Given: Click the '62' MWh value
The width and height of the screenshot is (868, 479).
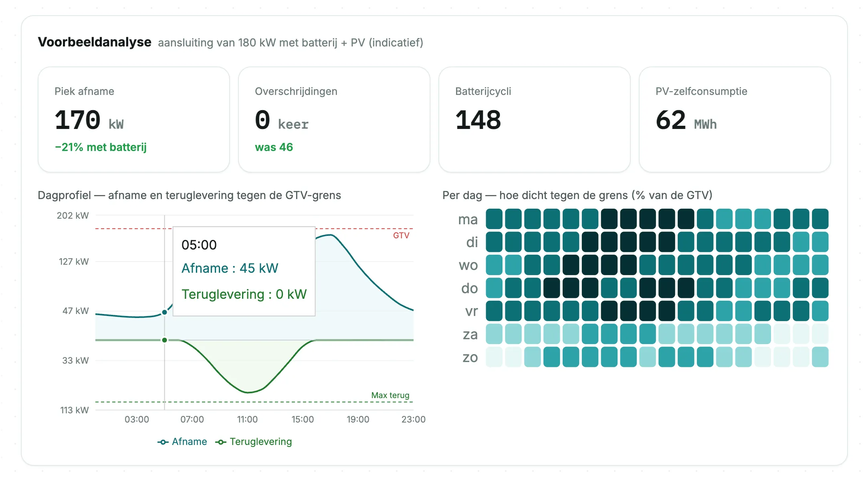Looking at the screenshot, I should coord(671,120).
